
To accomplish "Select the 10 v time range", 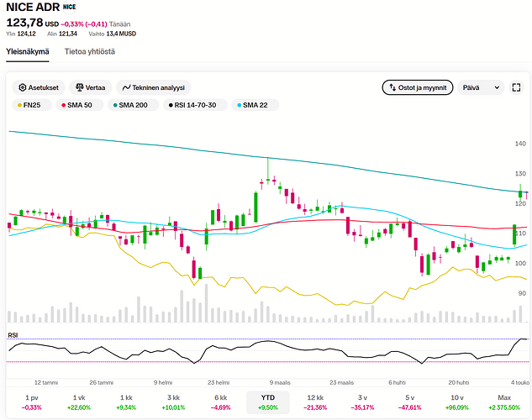I will [457, 402].
